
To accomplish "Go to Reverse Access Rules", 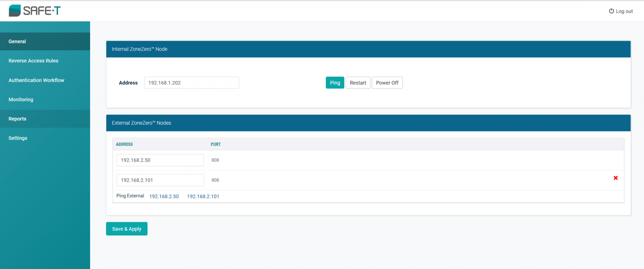I will (45, 61).
